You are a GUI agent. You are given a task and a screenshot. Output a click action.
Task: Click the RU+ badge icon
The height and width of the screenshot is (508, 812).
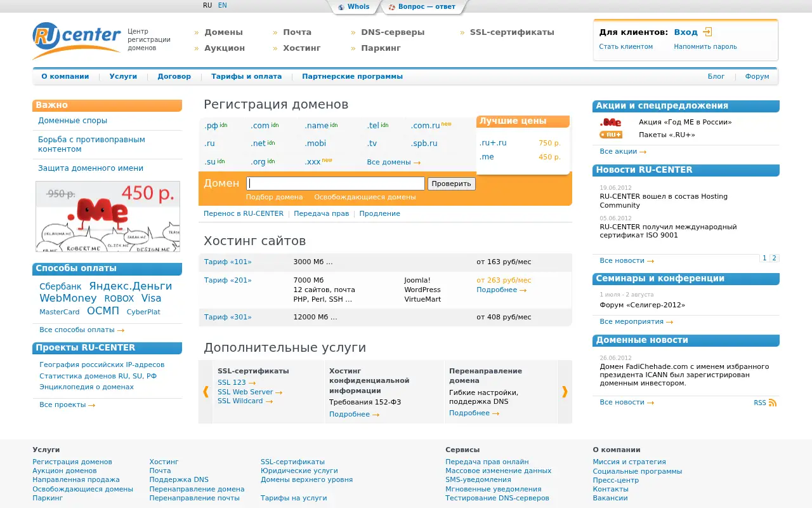(x=611, y=135)
